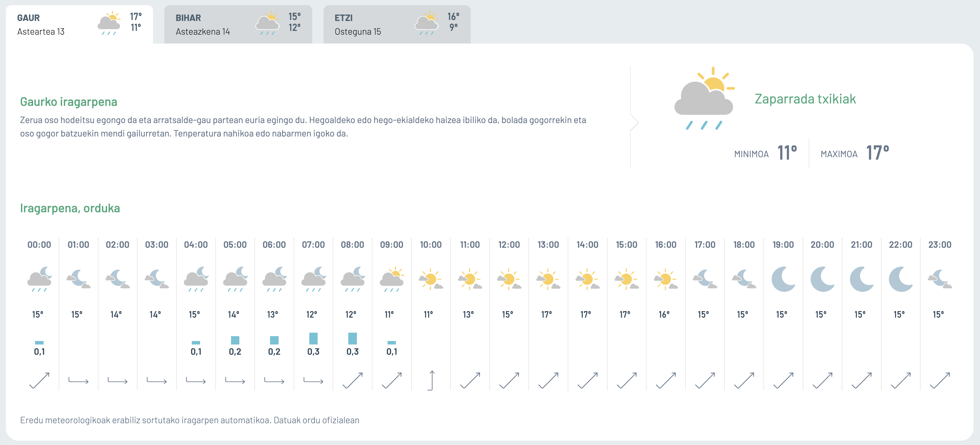980x445 pixels.
Task: Click the automatic forecast footnote text
Action: coord(189,420)
